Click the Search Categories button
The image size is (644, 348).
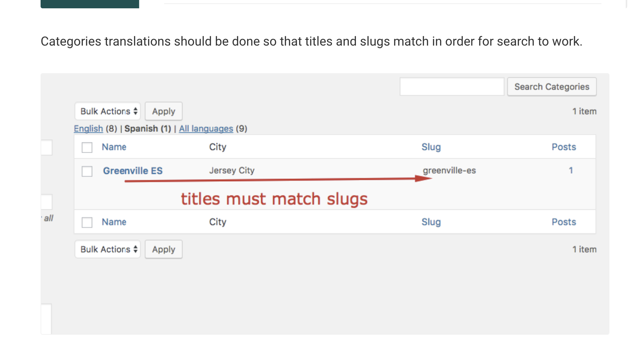click(x=552, y=87)
